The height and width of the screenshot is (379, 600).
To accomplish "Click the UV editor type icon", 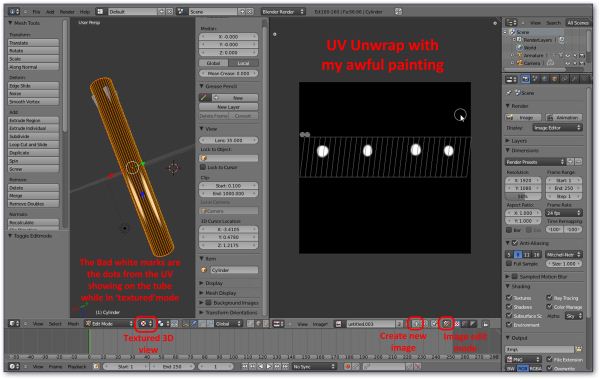I will click(x=278, y=324).
